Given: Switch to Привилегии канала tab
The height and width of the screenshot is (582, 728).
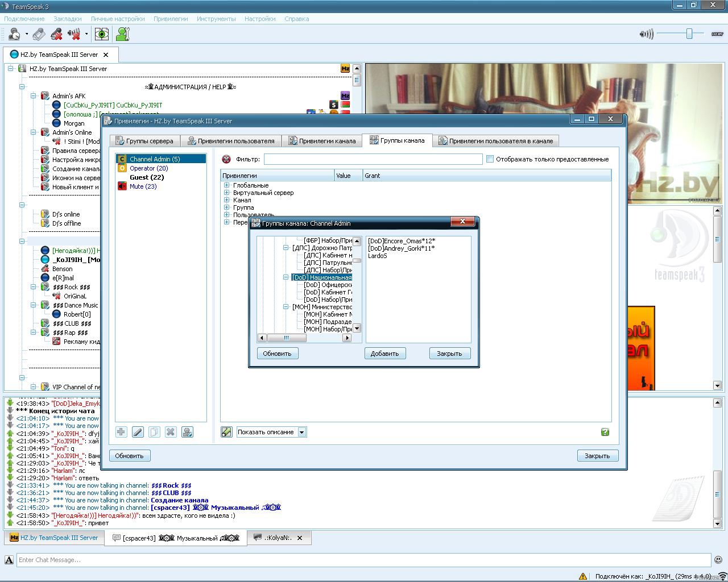Looking at the screenshot, I should (322, 141).
